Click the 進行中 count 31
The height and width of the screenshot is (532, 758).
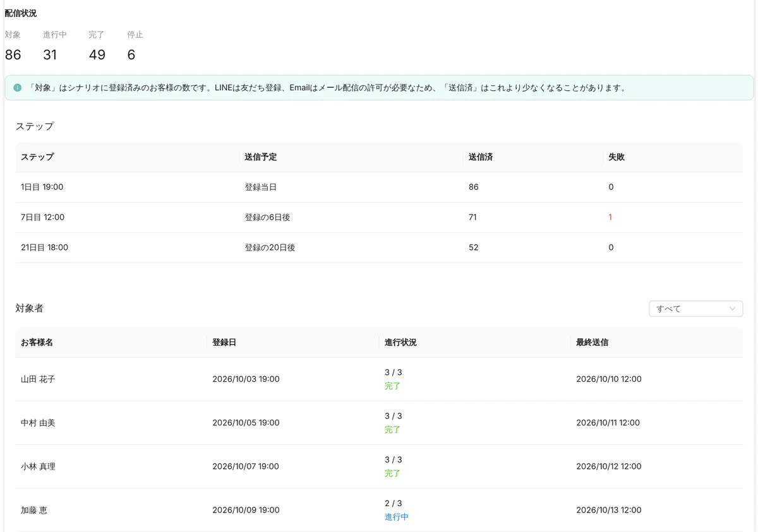point(50,55)
